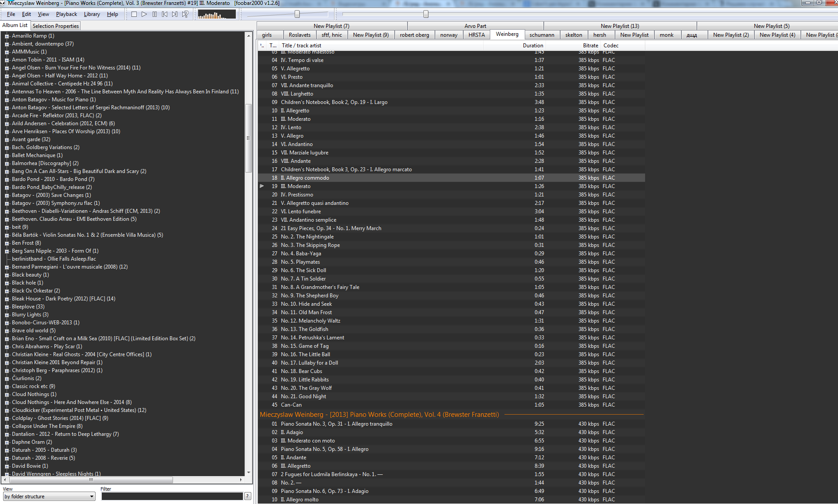
Task: Select track 'No. 4. Baba-Yaga'
Action: (x=451, y=254)
